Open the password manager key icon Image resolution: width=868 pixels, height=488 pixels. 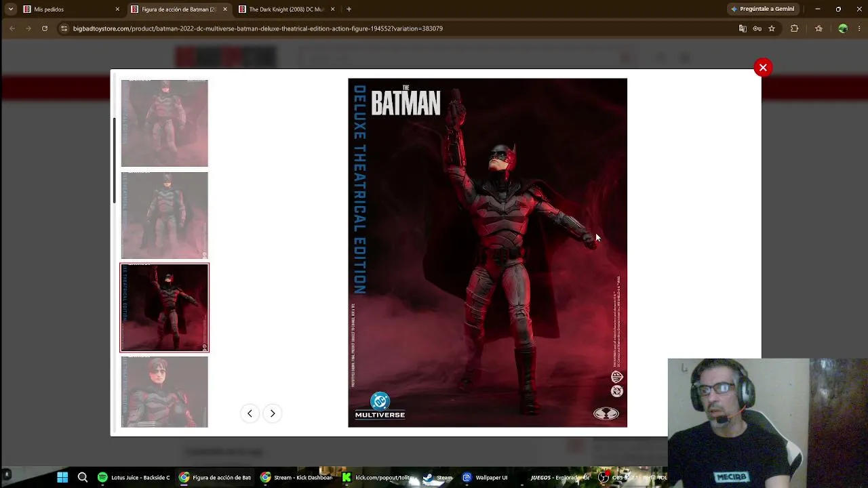[757, 28]
